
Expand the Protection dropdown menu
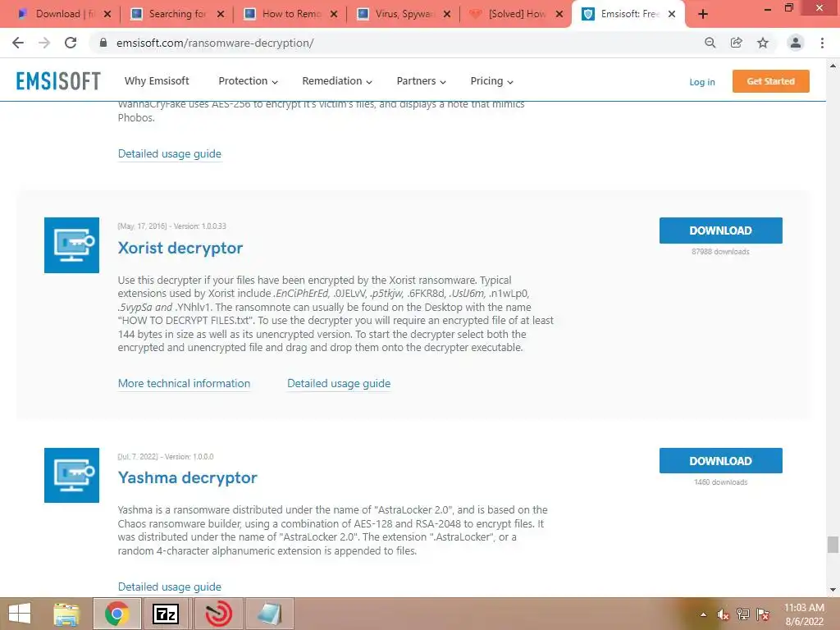pos(248,81)
